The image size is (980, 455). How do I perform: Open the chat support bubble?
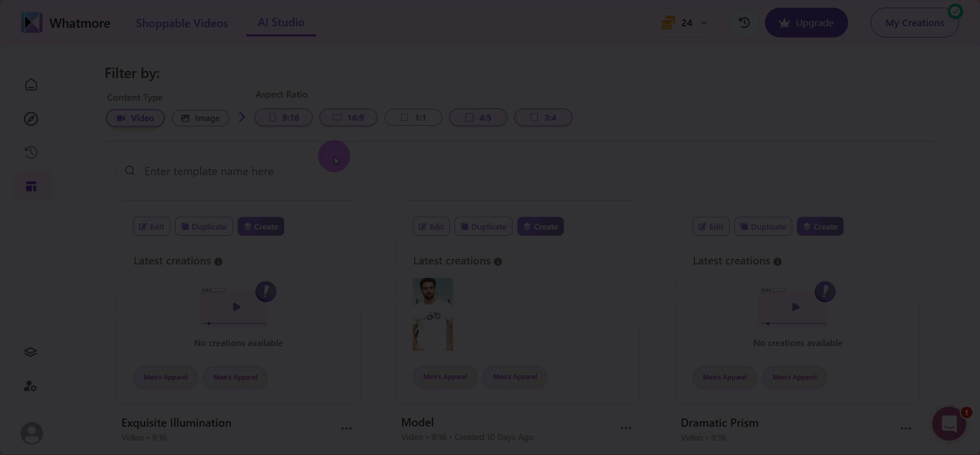coord(949,424)
